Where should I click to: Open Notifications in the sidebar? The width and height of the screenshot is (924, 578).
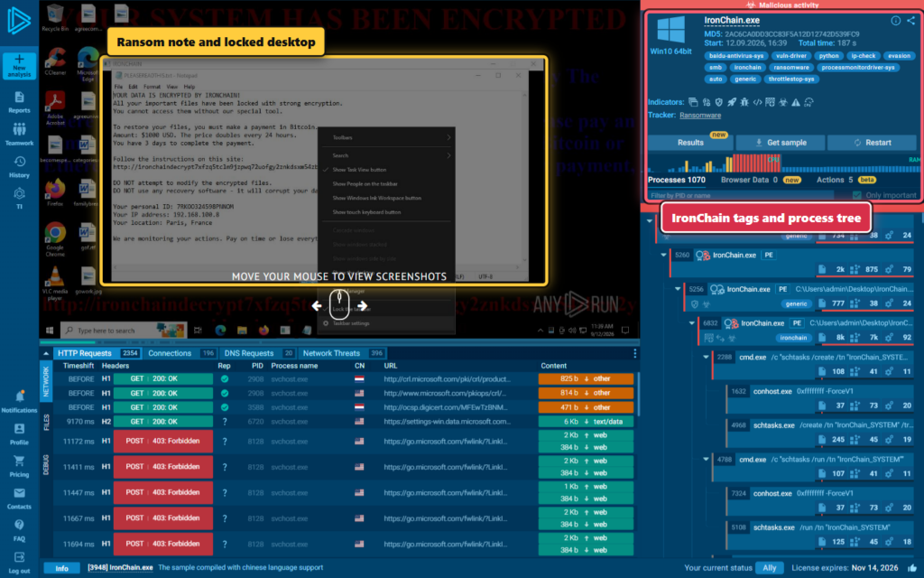pos(19,402)
